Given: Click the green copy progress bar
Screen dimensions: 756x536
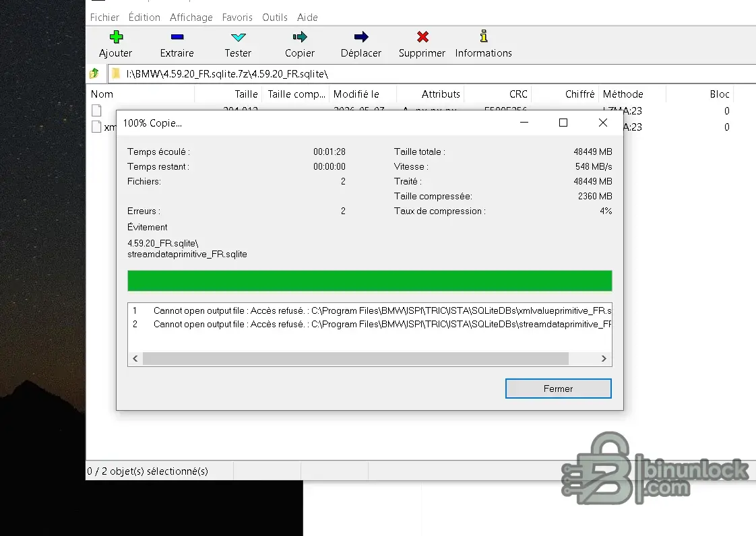Looking at the screenshot, I should pyautogui.click(x=370, y=281).
